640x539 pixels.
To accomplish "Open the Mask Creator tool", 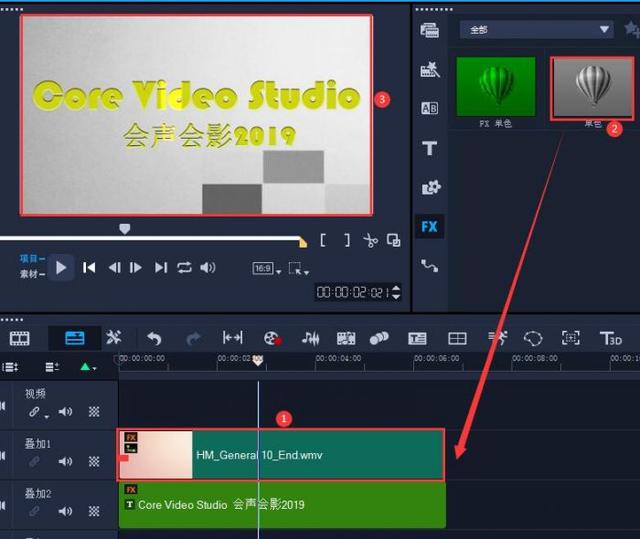I will 533,338.
